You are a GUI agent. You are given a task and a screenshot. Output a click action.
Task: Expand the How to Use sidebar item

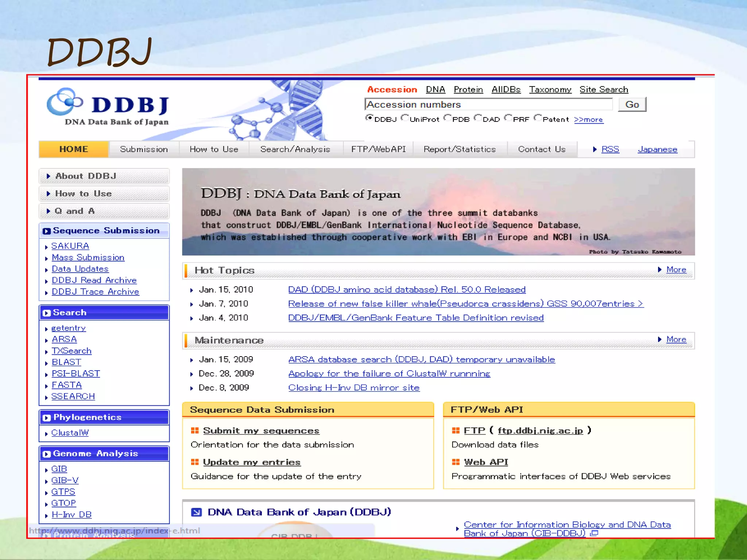click(104, 194)
